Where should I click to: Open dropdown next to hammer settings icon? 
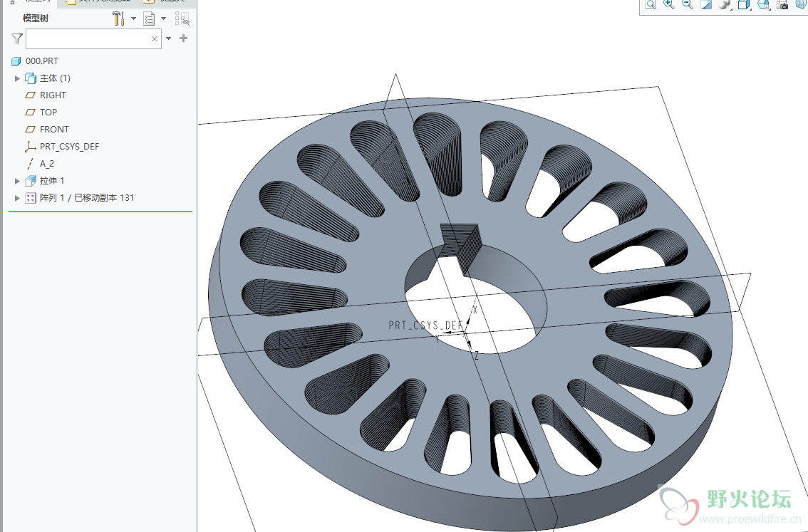133,19
